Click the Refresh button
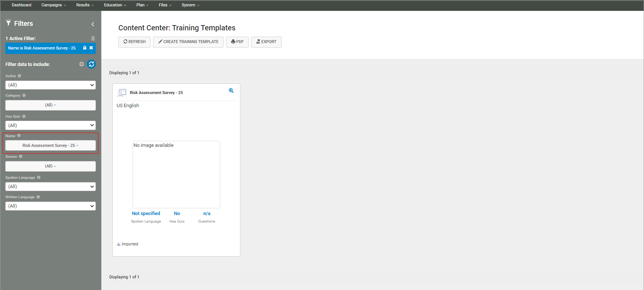This screenshot has height=290, width=644. (x=134, y=42)
